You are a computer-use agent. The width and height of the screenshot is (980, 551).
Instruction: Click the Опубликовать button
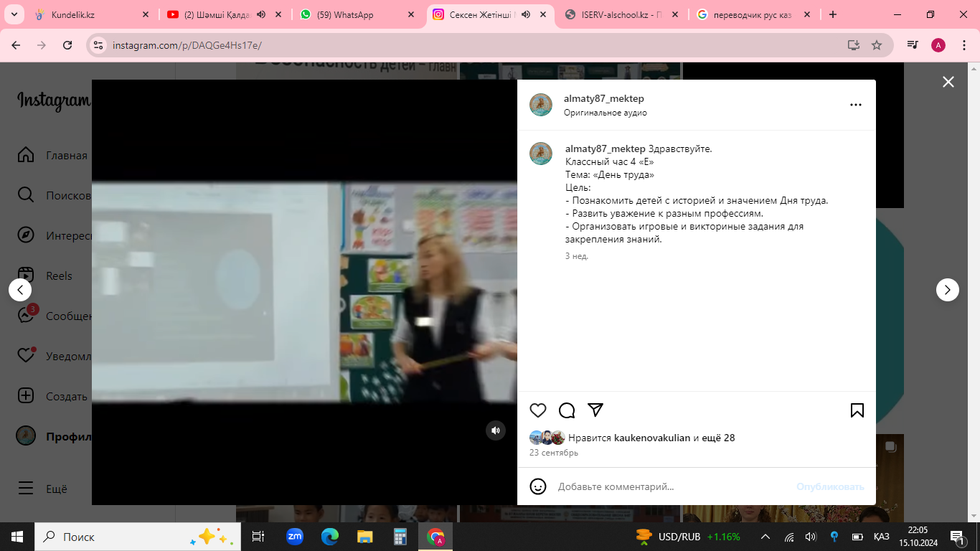point(830,486)
